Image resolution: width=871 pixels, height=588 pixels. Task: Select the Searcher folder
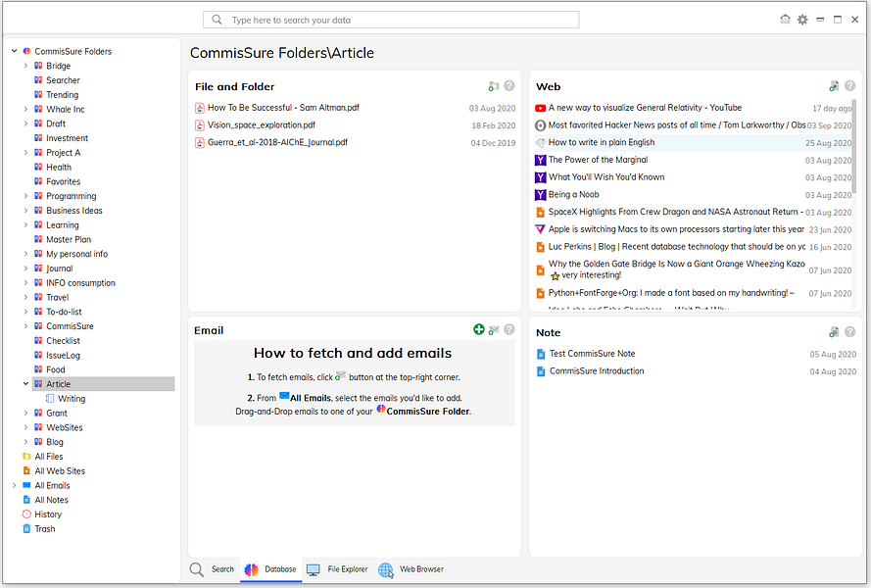pos(63,80)
